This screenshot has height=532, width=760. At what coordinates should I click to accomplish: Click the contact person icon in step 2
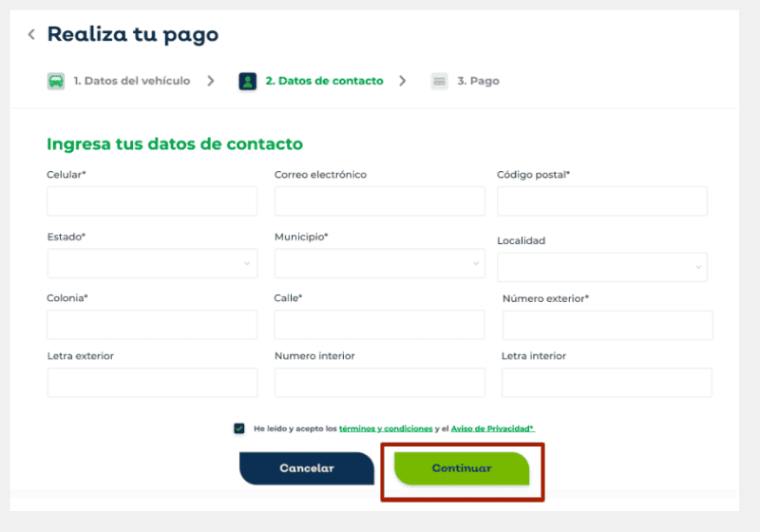pyautogui.click(x=247, y=81)
